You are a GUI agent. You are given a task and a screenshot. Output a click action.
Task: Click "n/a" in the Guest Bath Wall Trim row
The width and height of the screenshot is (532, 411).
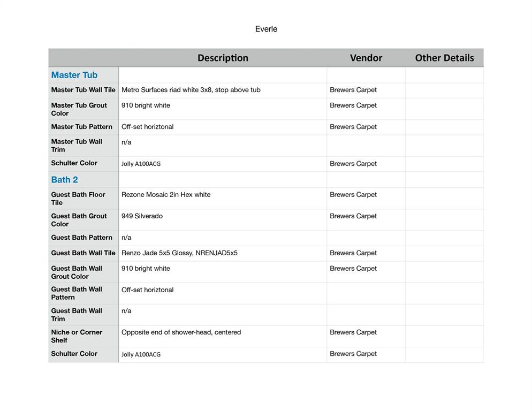(x=126, y=311)
